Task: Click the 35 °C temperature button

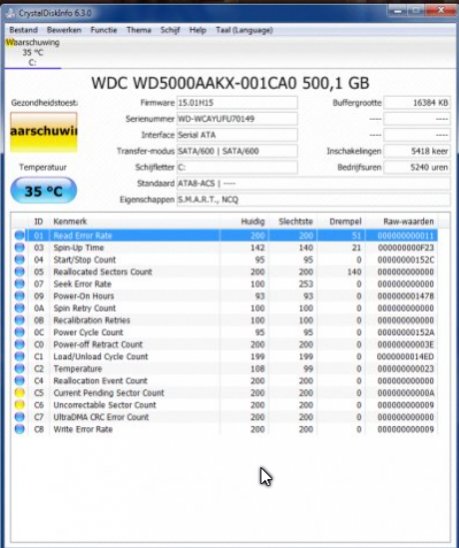Action: pyautogui.click(x=44, y=191)
